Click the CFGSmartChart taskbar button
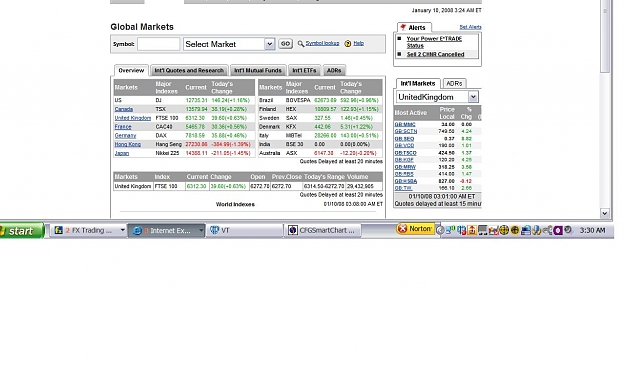625x391 pixels. pos(322,230)
